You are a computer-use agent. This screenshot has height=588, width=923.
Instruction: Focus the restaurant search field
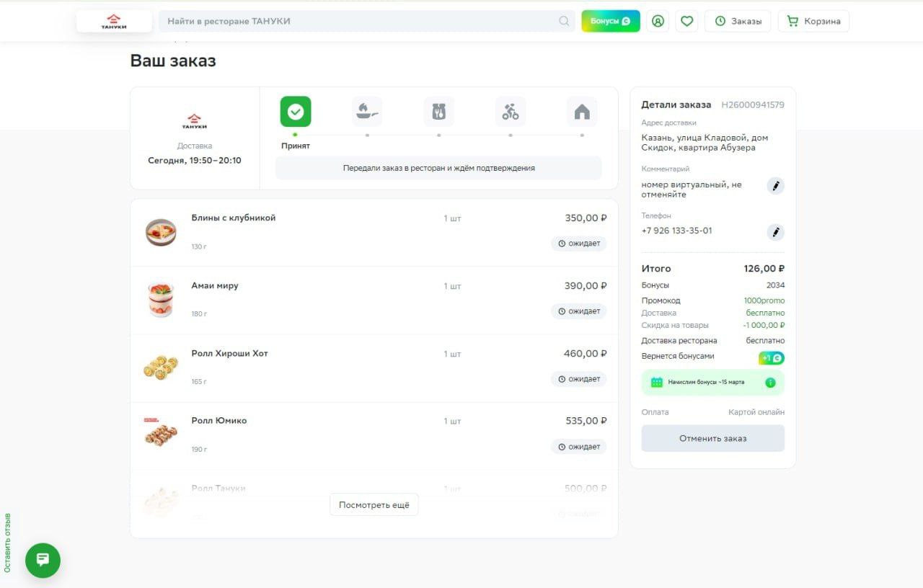pyautogui.click(x=361, y=22)
